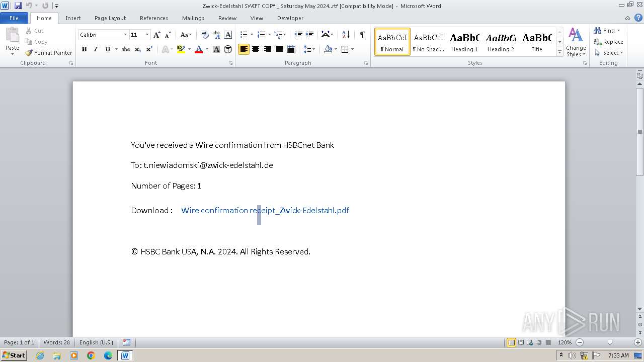The height and width of the screenshot is (362, 644).
Task: Switch to the References tab
Action: (x=154, y=18)
